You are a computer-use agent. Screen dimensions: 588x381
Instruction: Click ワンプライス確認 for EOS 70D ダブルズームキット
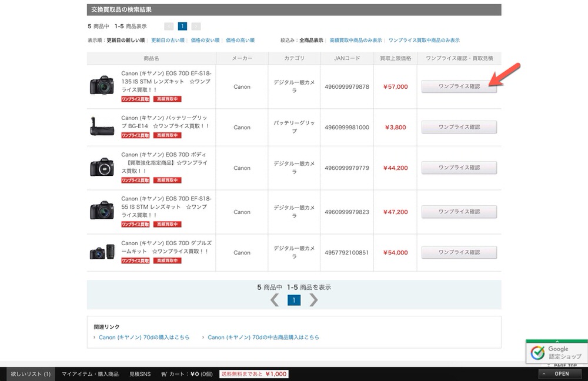[459, 252]
